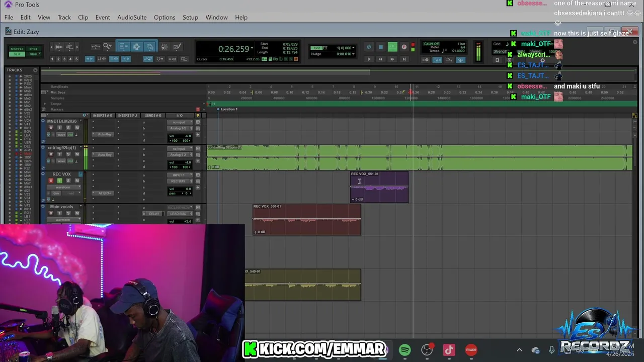
Task: Open the Tracks list options menu
Action: click(35, 70)
